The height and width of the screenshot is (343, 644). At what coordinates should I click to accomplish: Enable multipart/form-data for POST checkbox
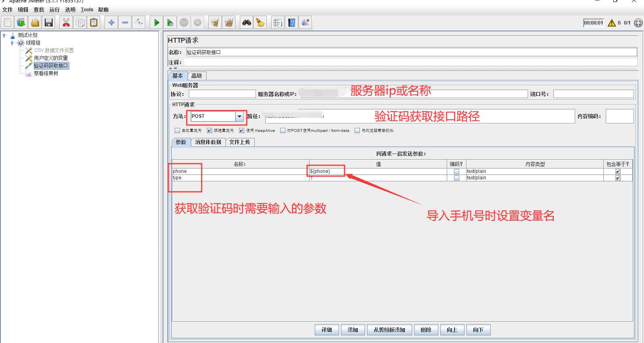pyautogui.click(x=283, y=130)
